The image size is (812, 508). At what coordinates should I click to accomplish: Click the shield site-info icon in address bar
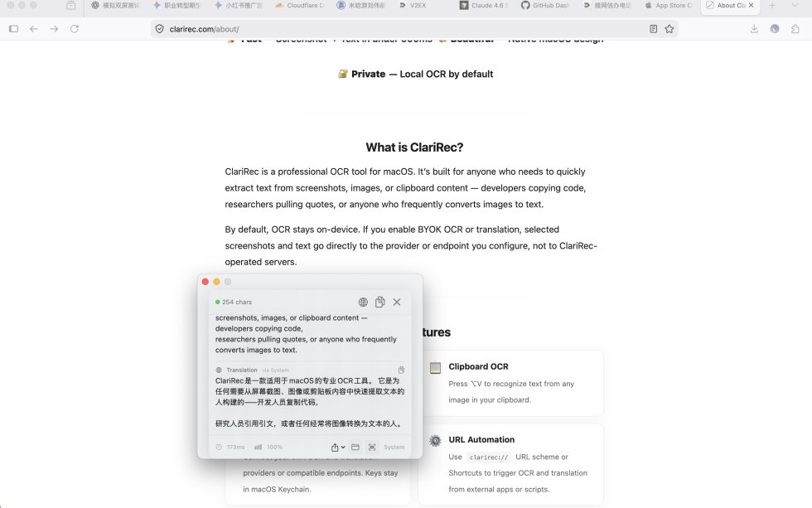coord(159,29)
